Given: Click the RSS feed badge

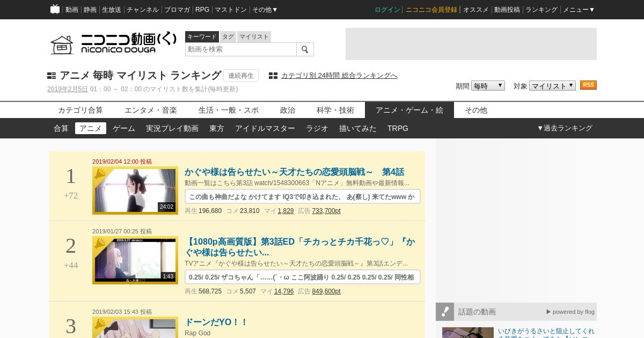Looking at the screenshot, I should tap(588, 85).
